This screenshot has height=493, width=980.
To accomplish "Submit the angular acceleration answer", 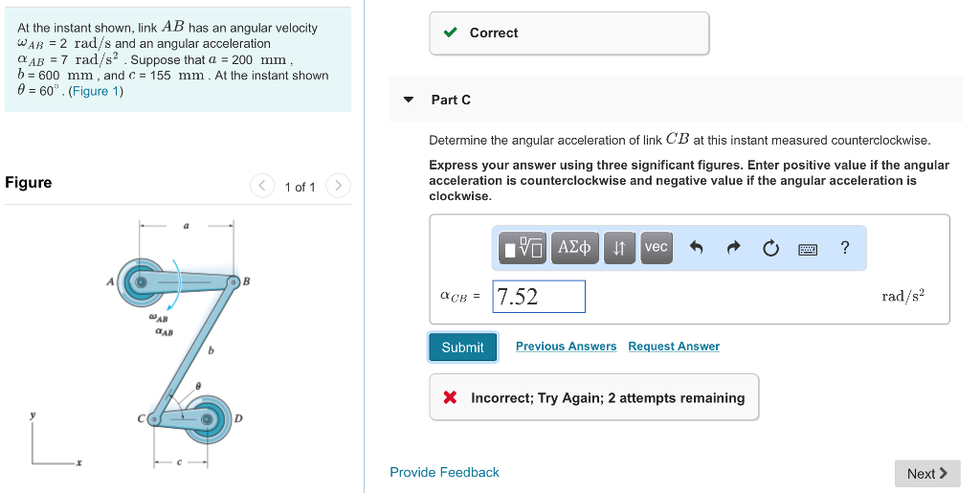I will coord(462,347).
